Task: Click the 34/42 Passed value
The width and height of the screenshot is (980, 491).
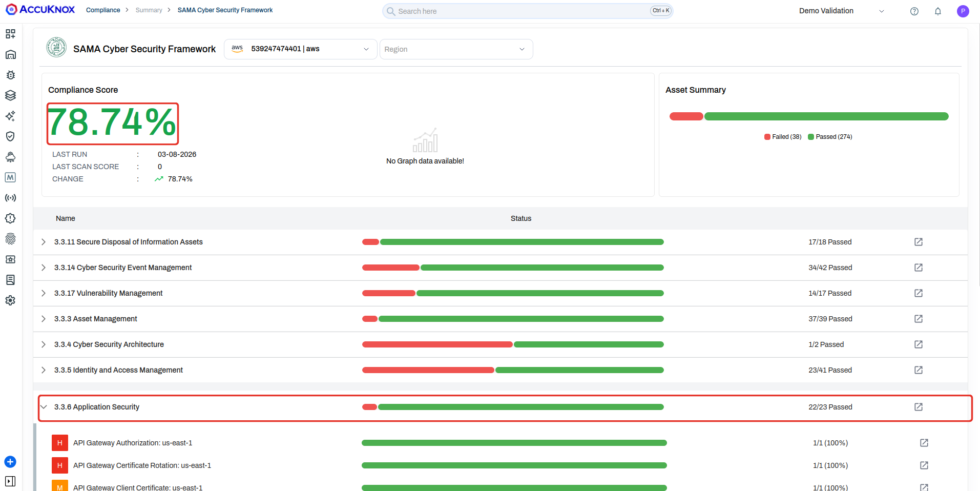Action: tap(830, 268)
